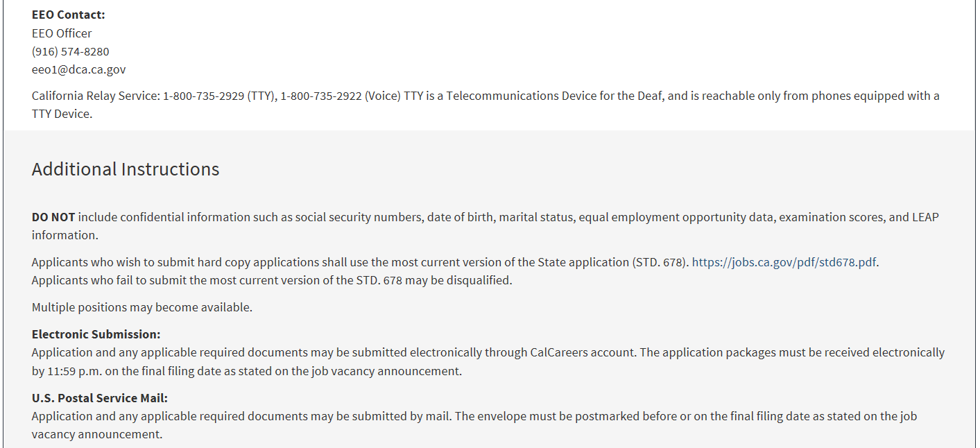Click the EEO Contact heading
Viewport: 980px width, 448px height.
[69, 15]
